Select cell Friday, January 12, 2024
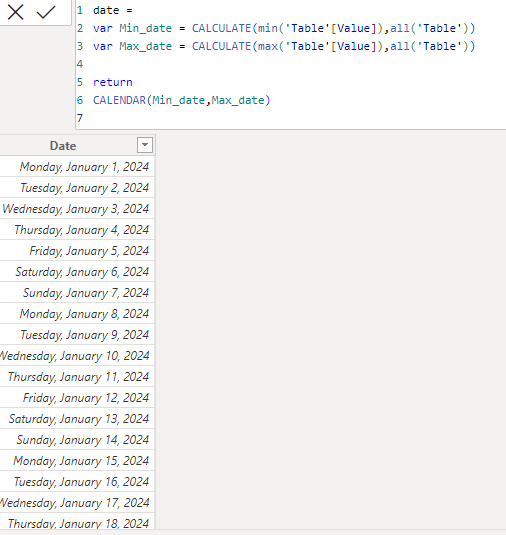 77,397
